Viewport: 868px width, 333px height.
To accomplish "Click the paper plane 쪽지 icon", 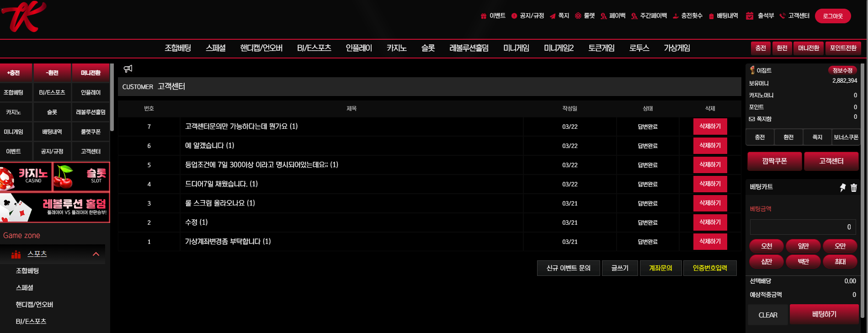I will click(x=553, y=16).
